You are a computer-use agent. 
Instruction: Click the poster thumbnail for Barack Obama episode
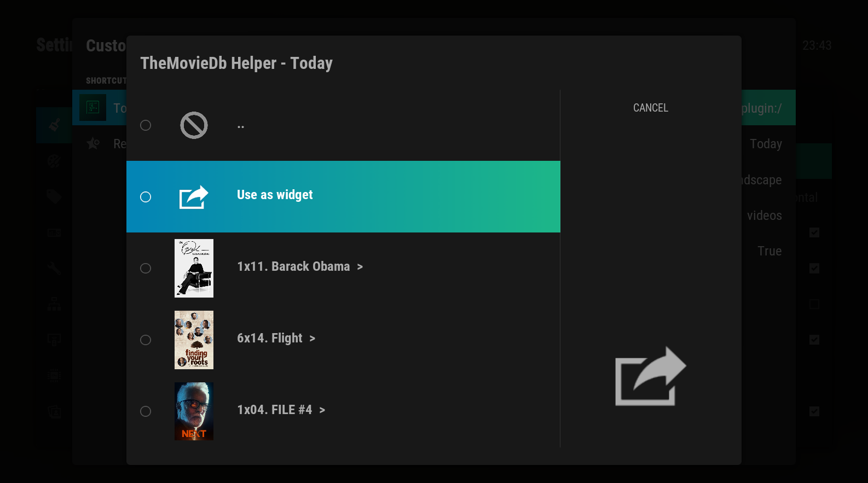pos(194,268)
